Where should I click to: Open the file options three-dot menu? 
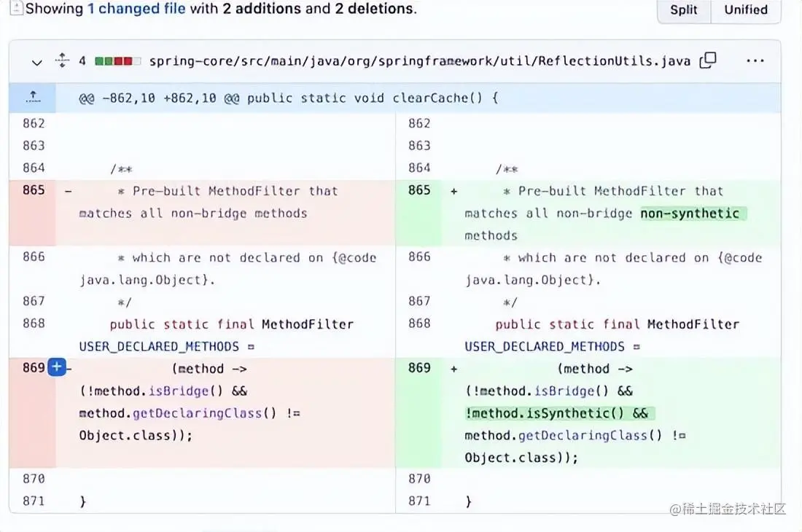pyautogui.click(x=755, y=60)
